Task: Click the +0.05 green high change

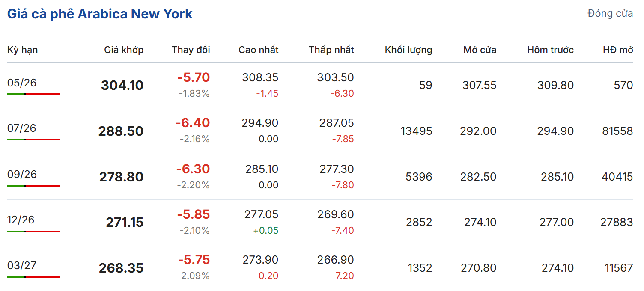Action: (265, 231)
